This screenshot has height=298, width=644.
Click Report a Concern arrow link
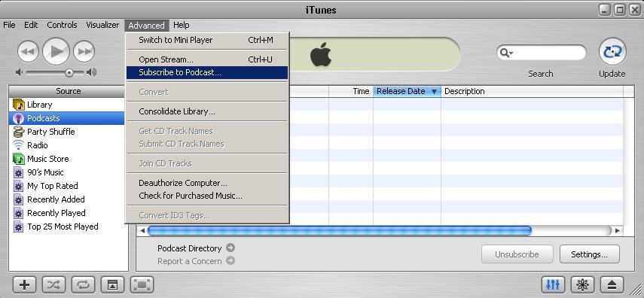pyautogui.click(x=230, y=260)
